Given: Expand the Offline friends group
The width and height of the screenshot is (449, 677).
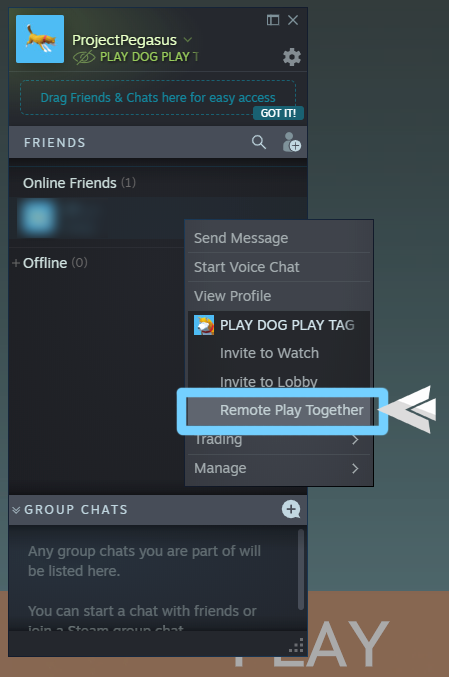Looking at the screenshot, I should (16, 263).
